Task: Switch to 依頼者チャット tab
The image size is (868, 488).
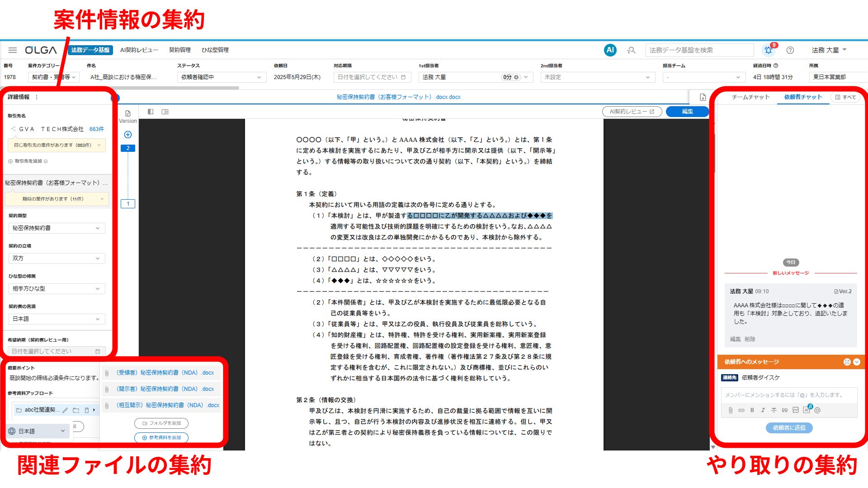Action: pos(803,97)
